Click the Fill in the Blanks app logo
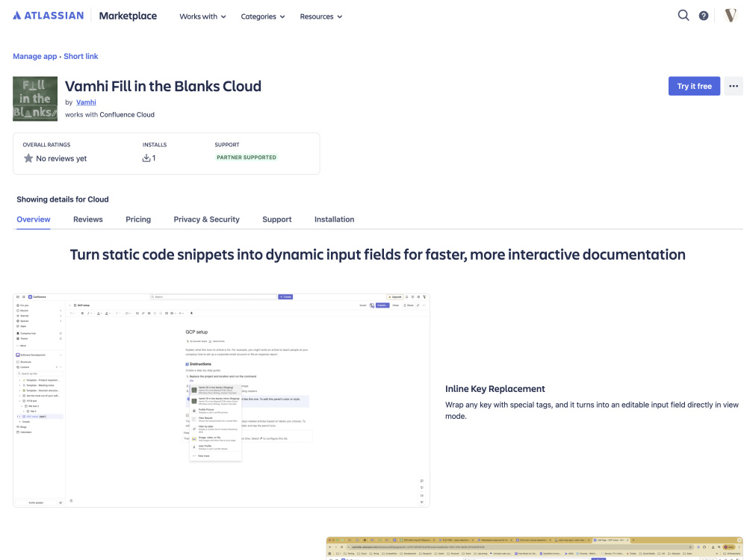Screen dimensions: 747x560 point(35,99)
